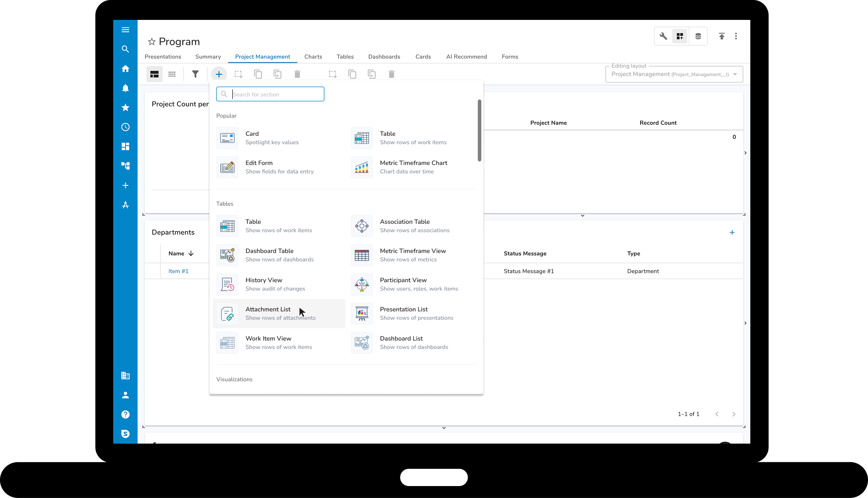Switch to the Summary tab
The height and width of the screenshot is (498, 868).
(208, 57)
